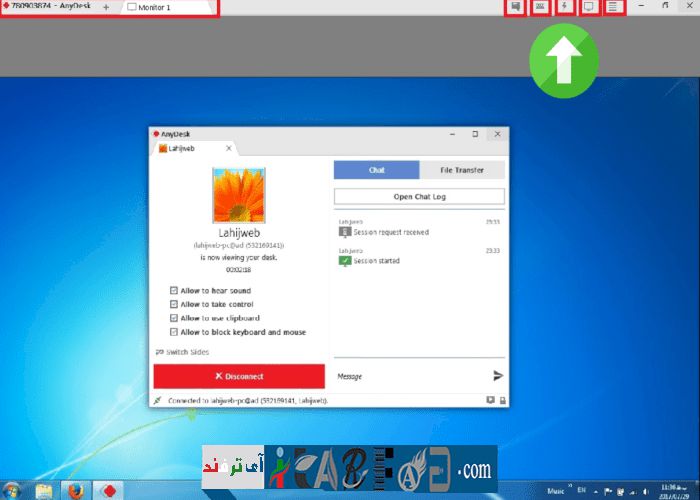700x500 pixels.
Task: Click the Lahijweb flower profile picture
Action: coord(239,195)
